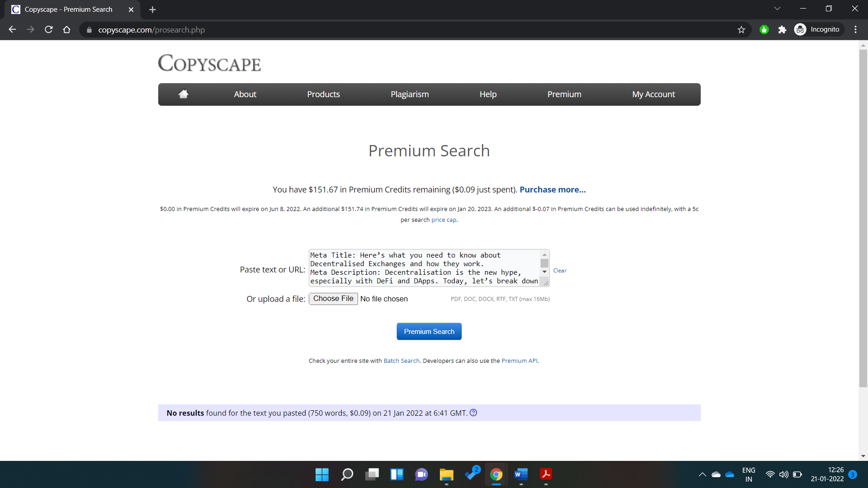Go back with browser back arrow
This screenshot has height=488, width=868.
click(x=12, y=29)
